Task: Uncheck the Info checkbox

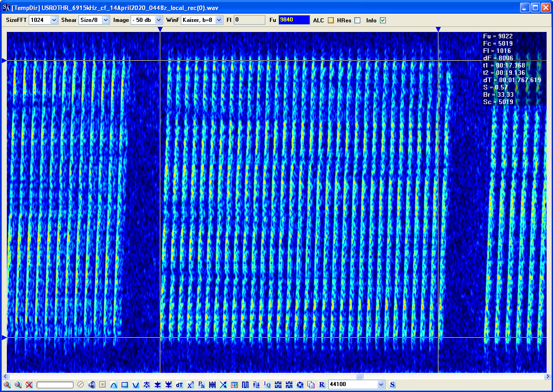Action: point(383,20)
